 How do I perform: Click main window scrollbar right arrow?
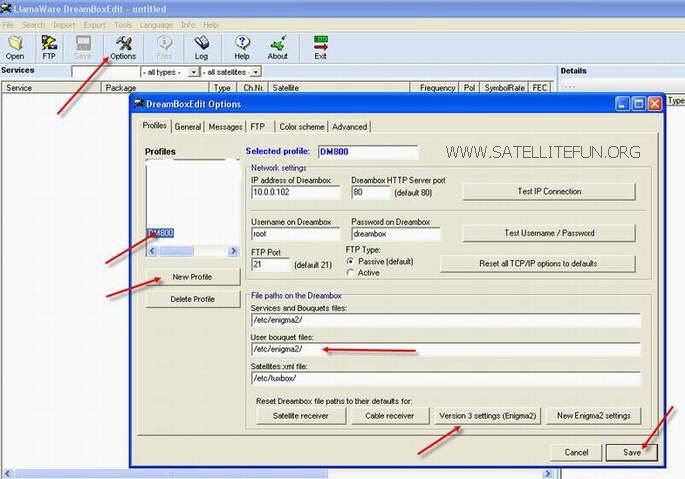(547, 474)
